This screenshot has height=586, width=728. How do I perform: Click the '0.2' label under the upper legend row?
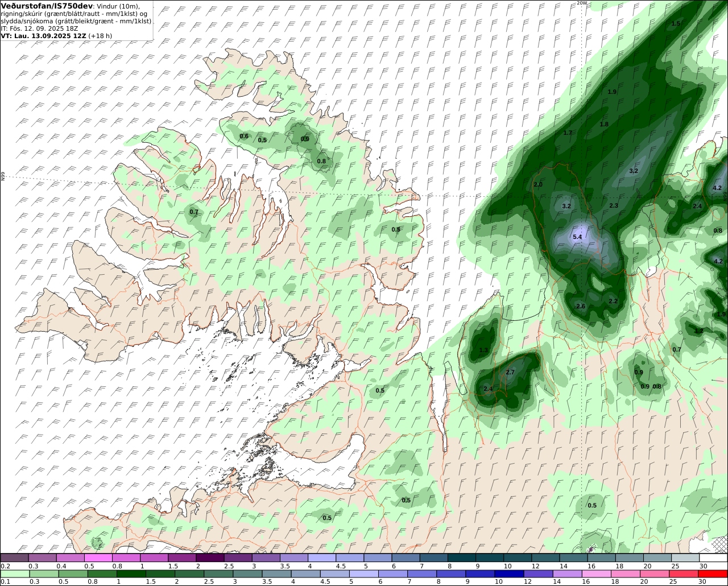click(x=5, y=566)
